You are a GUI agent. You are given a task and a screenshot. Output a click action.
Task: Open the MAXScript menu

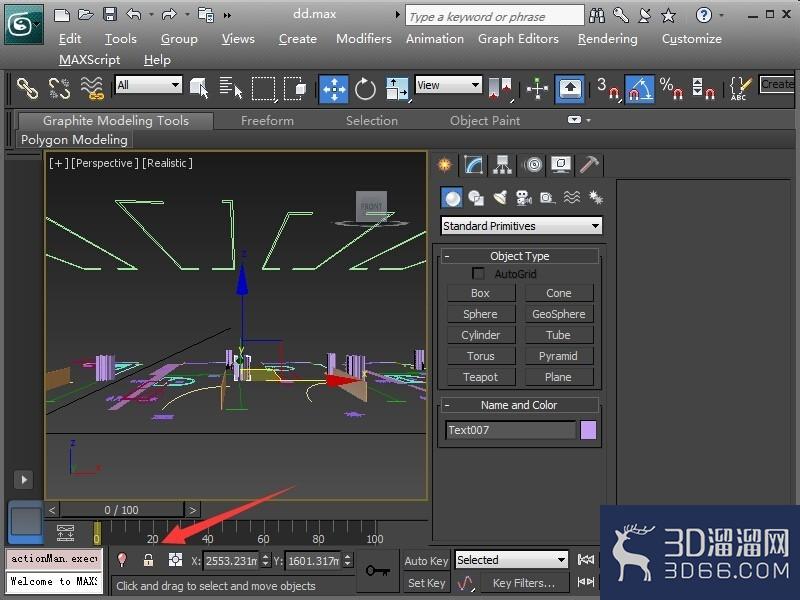(x=89, y=60)
